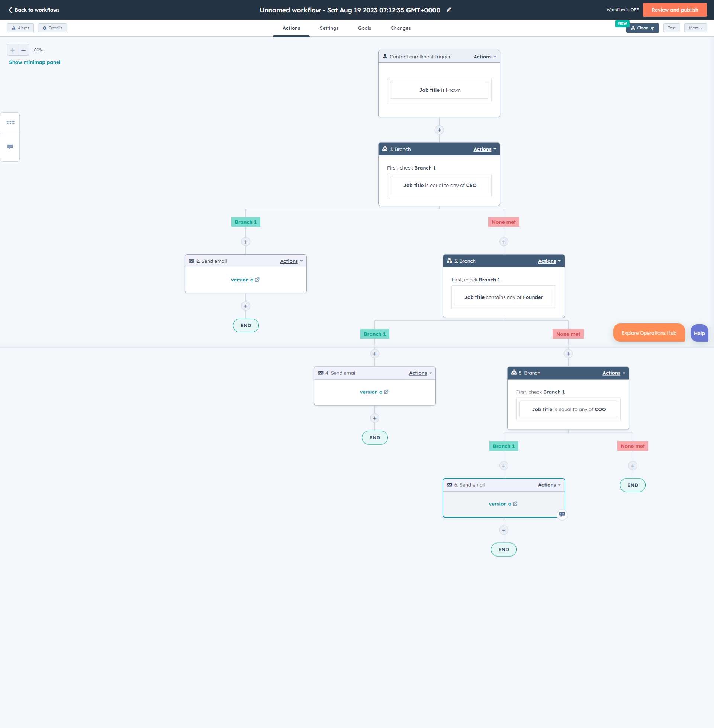The width and height of the screenshot is (714, 728).
Task: Click the branch icon on the 1. Branch header
Action: tap(385, 149)
